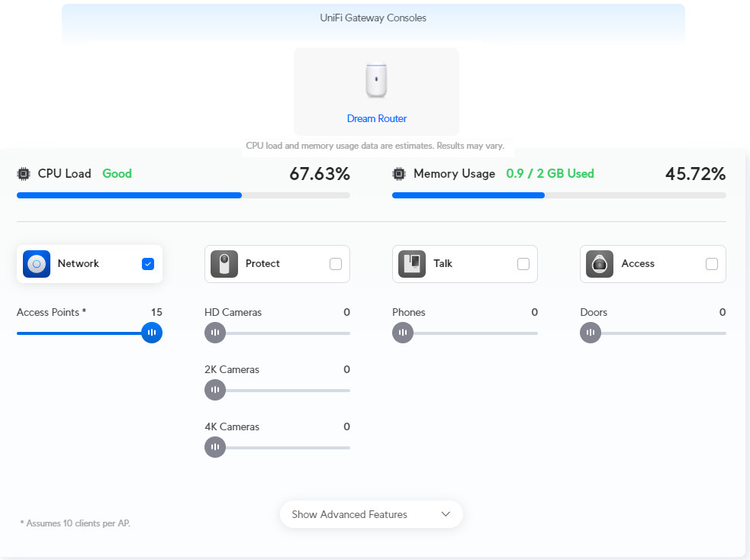
Task: Click the HD Cameras slider handle
Action: 215,333
